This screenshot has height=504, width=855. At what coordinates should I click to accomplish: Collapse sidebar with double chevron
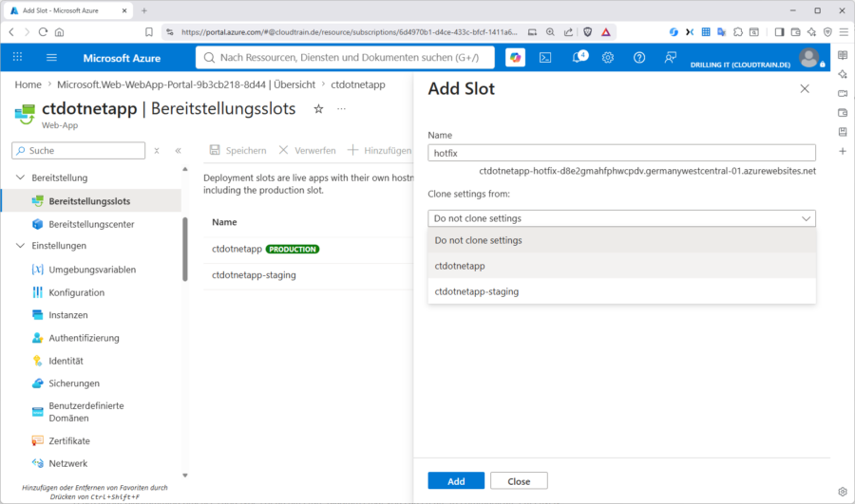point(179,150)
